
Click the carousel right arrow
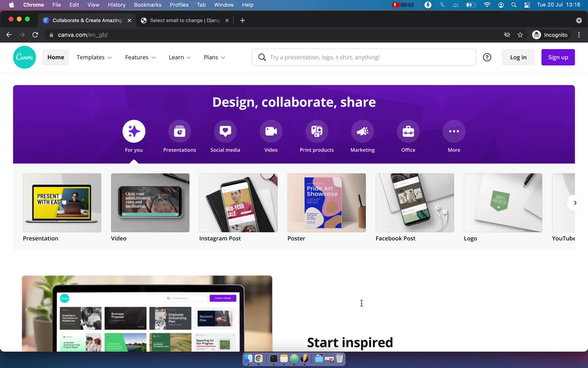click(x=575, y=203)
